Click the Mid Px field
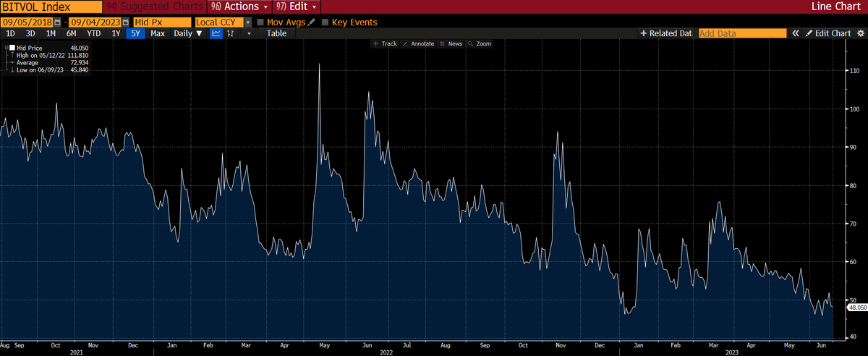 [163, 22]
